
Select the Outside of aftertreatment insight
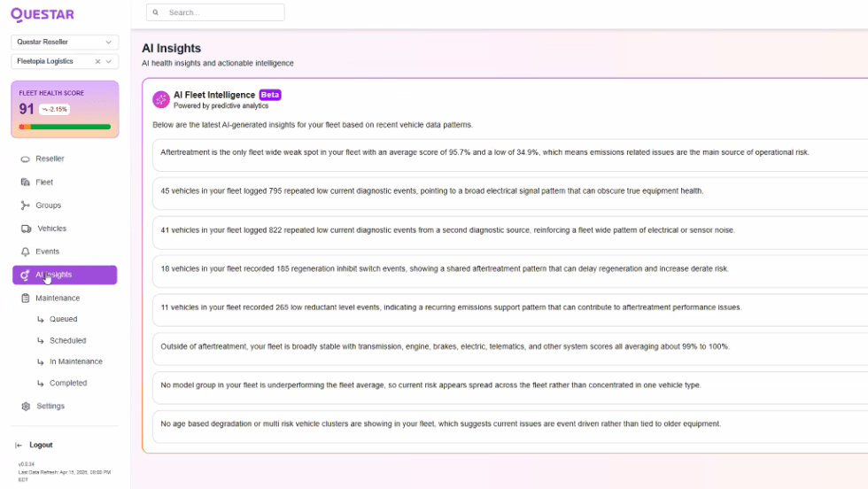(509, 348)
